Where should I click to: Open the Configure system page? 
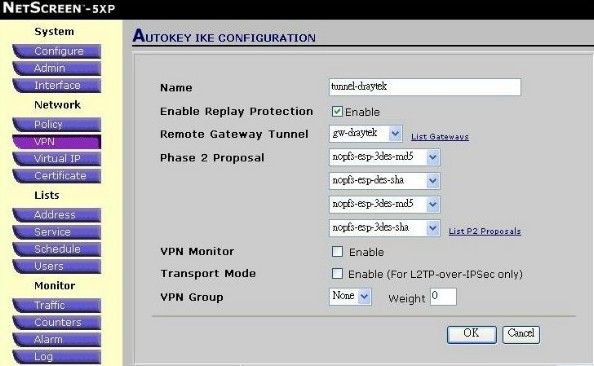point(57,51)
